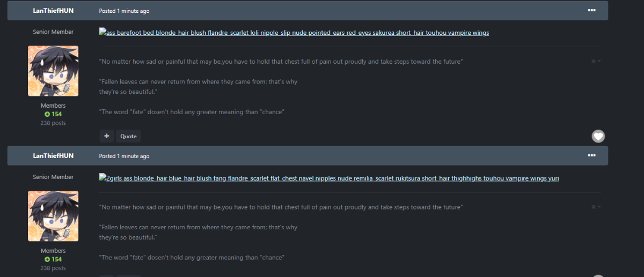Open the second post's three-dot options menu
The width and height of the screenshot is (644, 277).
pyautogui.click(x=591, y=155)
